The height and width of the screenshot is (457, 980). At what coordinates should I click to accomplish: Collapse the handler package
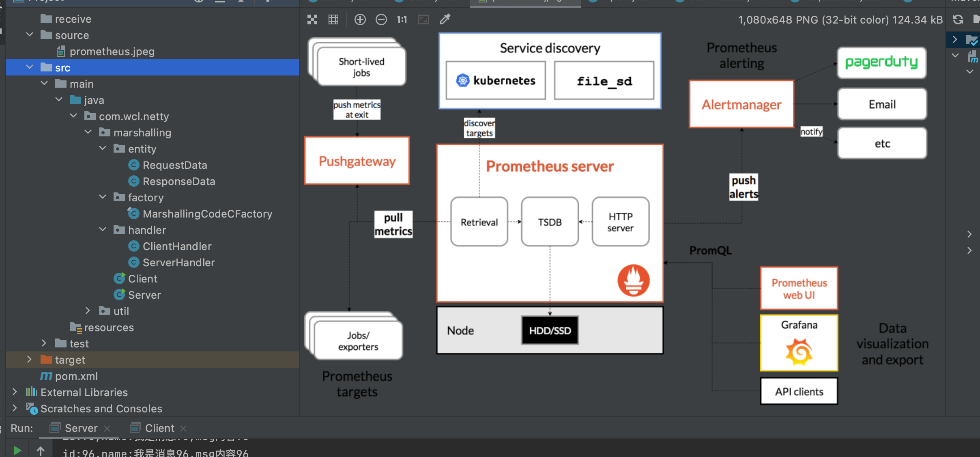click(103, 230)
